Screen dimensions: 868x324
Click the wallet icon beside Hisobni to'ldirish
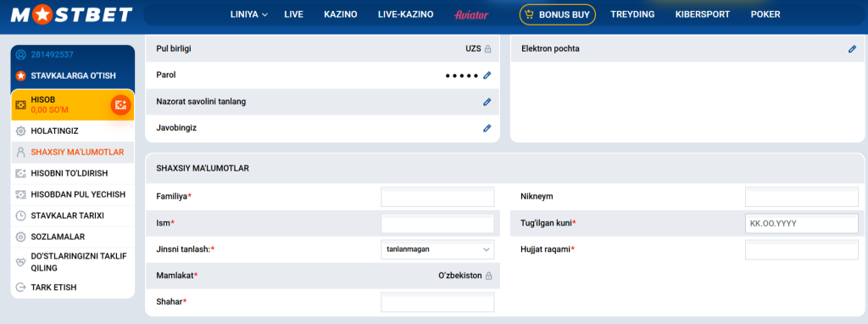[21, 173]
